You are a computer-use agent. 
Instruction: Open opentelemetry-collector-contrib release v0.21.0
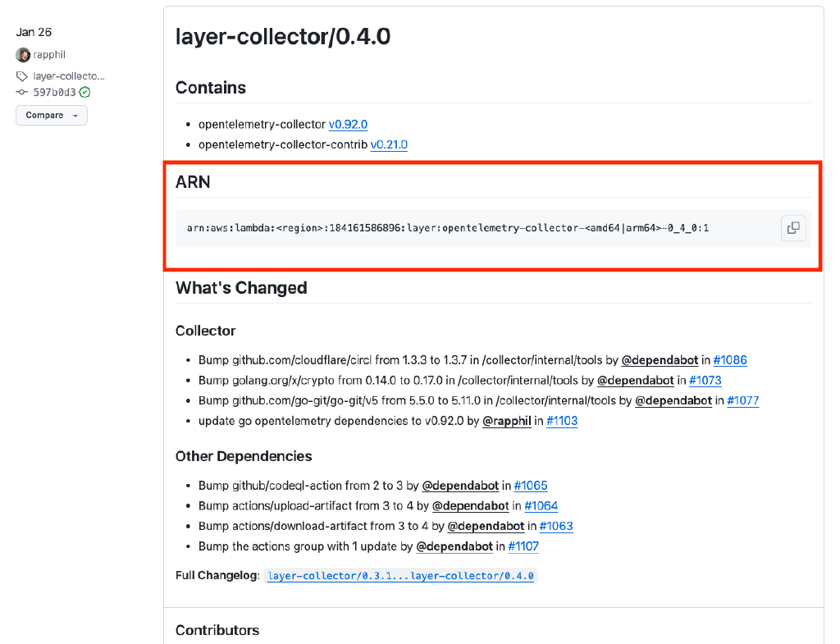point(389,144)
